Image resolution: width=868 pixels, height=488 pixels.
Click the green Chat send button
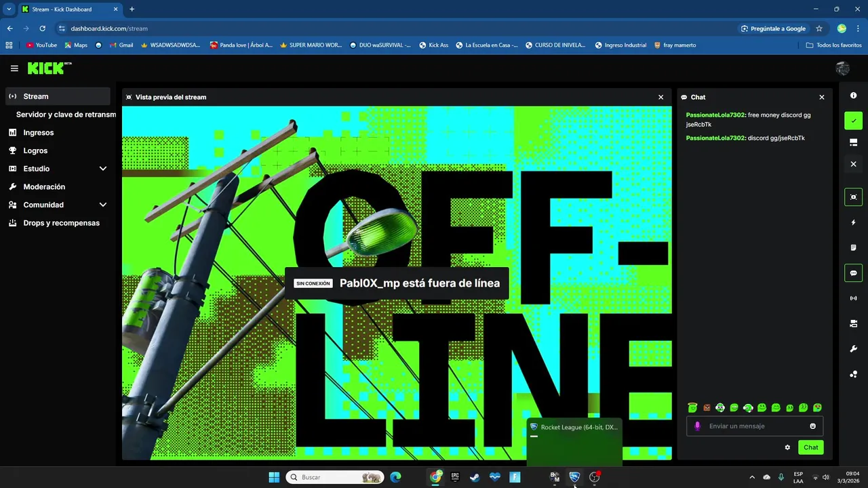[811, 447]
